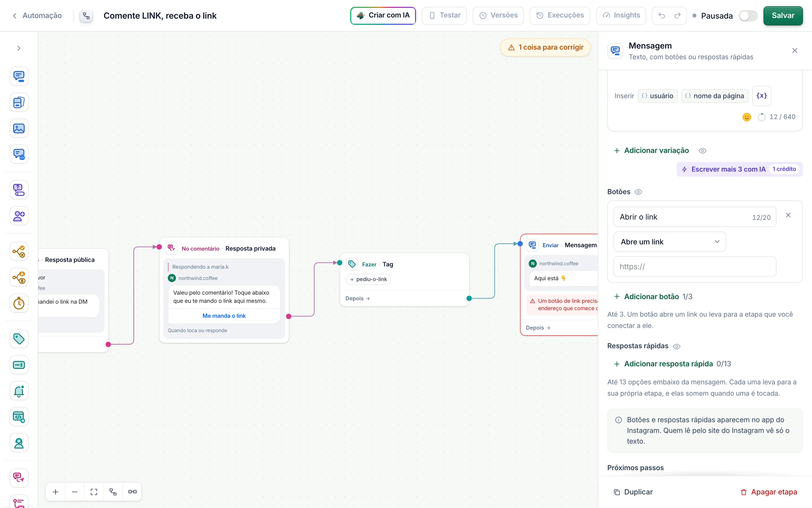
Task: Select the A/B split branch icon
Action: (19, 277)
